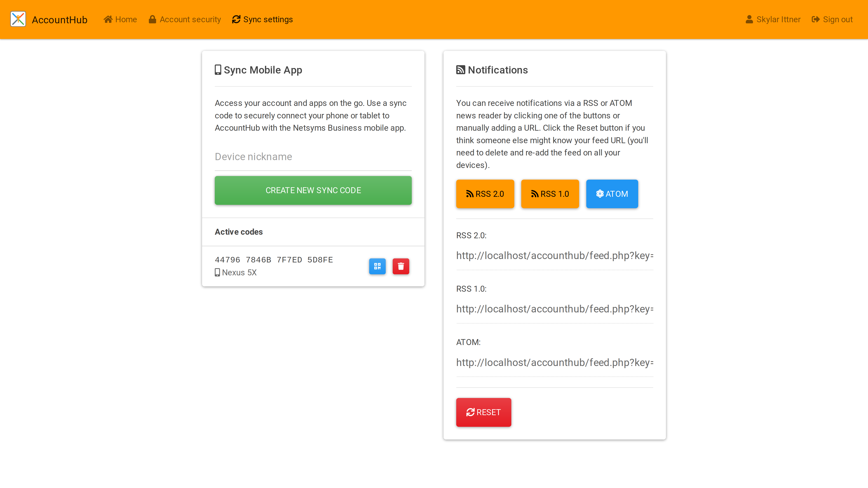Click the RSS 2.0: label
Viewport: 868px width, 488px height.
(x=471, y=236)
